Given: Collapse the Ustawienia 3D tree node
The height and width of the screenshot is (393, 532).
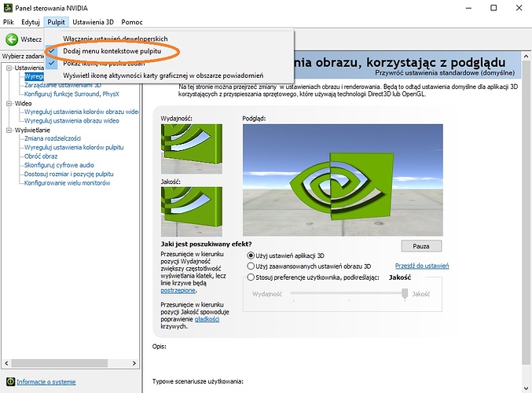Looking at the screenshot, I should 9,68.
